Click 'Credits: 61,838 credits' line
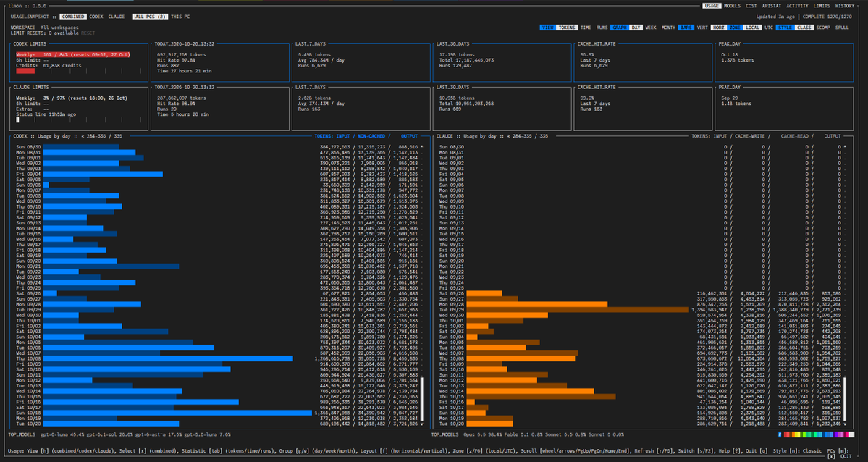This screenshot has height=462, width=868. 49,66
